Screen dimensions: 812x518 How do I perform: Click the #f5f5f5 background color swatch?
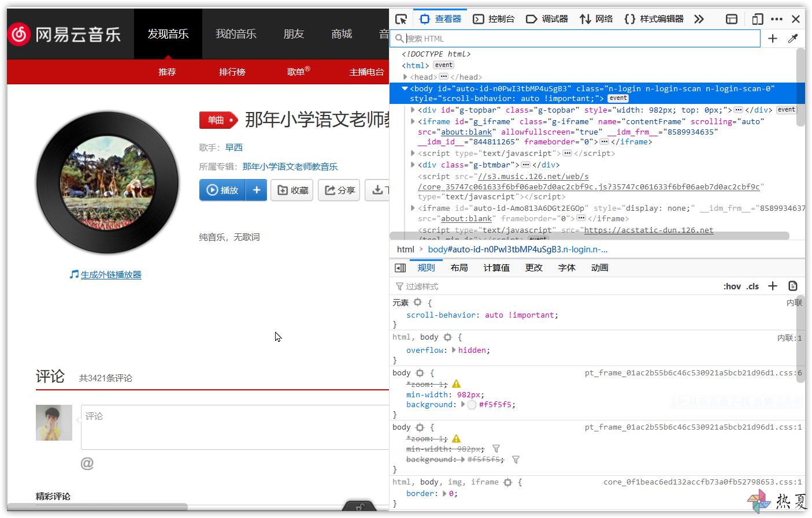tap(472, 405)
